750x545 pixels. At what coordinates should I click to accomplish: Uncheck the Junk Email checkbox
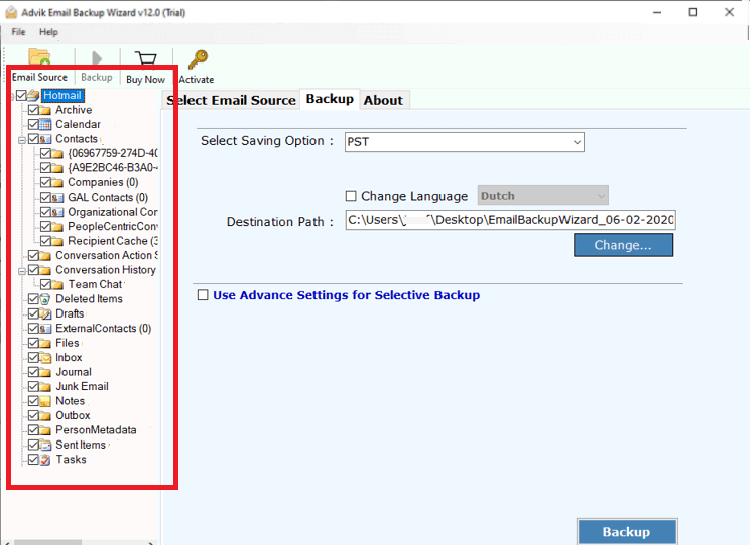pyautogui.click(x=33, y=386)
